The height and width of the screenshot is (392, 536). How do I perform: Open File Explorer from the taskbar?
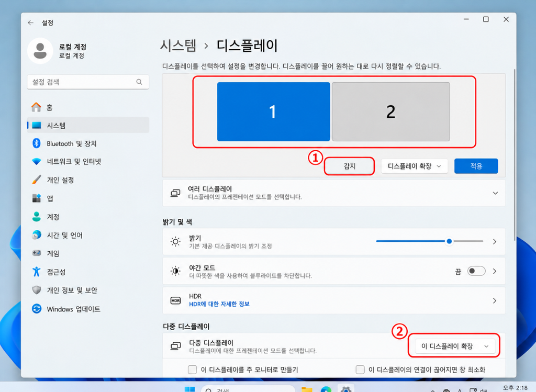307,389
